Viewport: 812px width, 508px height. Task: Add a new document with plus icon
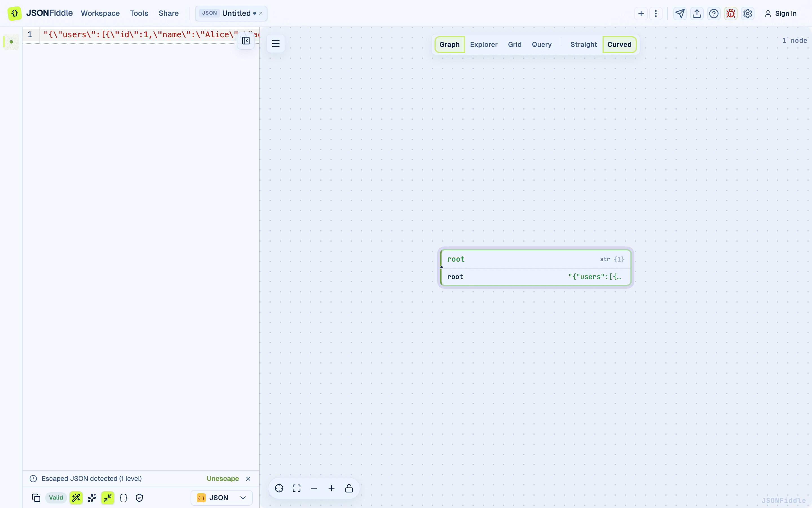pos(641,14)
